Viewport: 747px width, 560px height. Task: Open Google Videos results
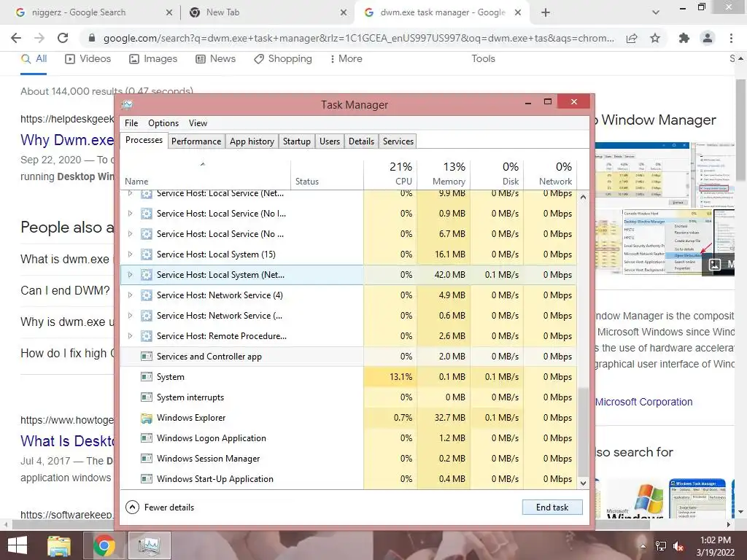click(88, 58)
